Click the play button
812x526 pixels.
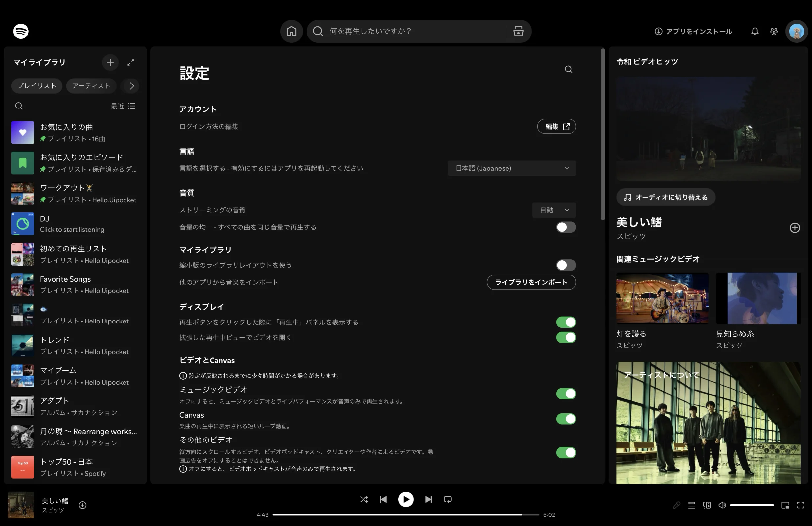click(x=406, y=499)
